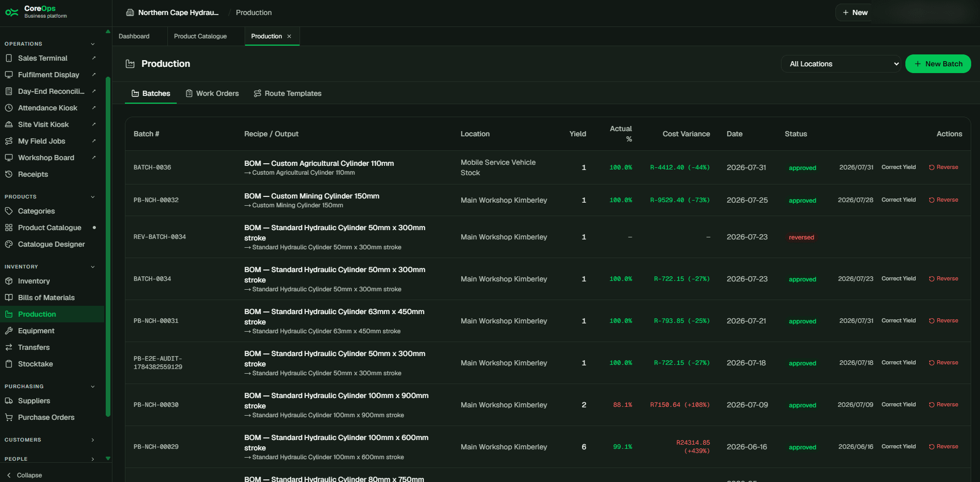Click the Reverse icon for BATCH-0036
The image size is (980, 482).
click(x=932, y=167)
